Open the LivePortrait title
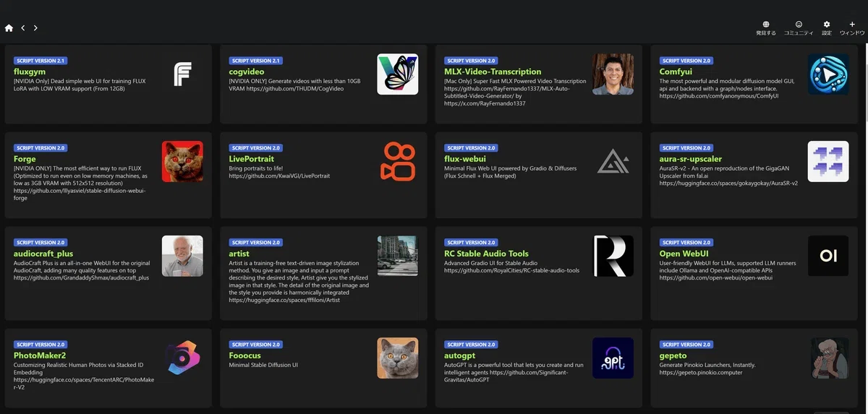868x414 pixels. [252, 159]
